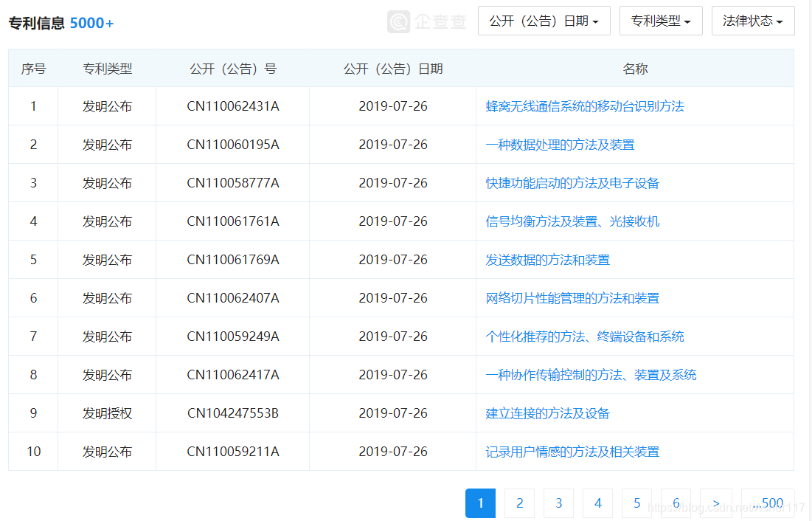
Task: Open patent 个性化推荐的方法、终端设备和系统
Action: [x=585, y=337]
